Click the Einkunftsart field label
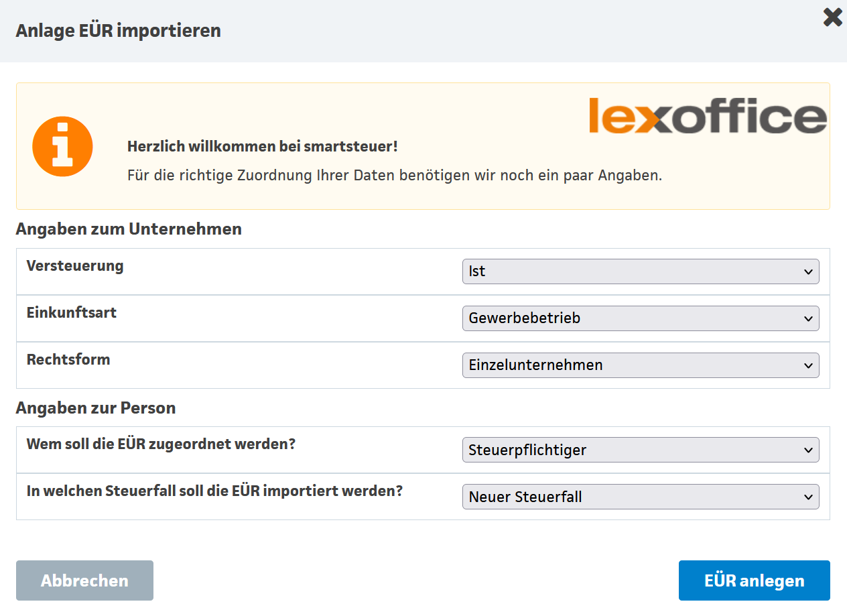The height and width of the screenshot is (616, 847). click(x=72, y=312)
